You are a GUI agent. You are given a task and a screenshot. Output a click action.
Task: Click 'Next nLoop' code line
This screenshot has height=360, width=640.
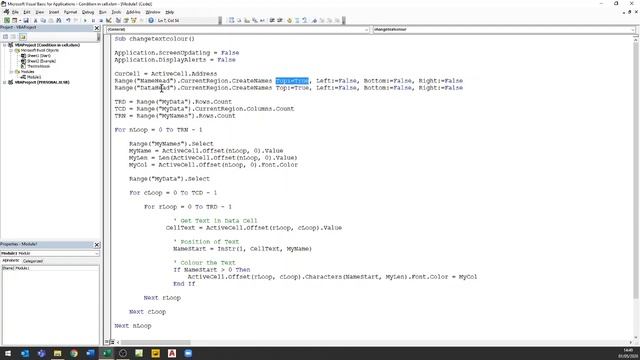coord(133,326)
